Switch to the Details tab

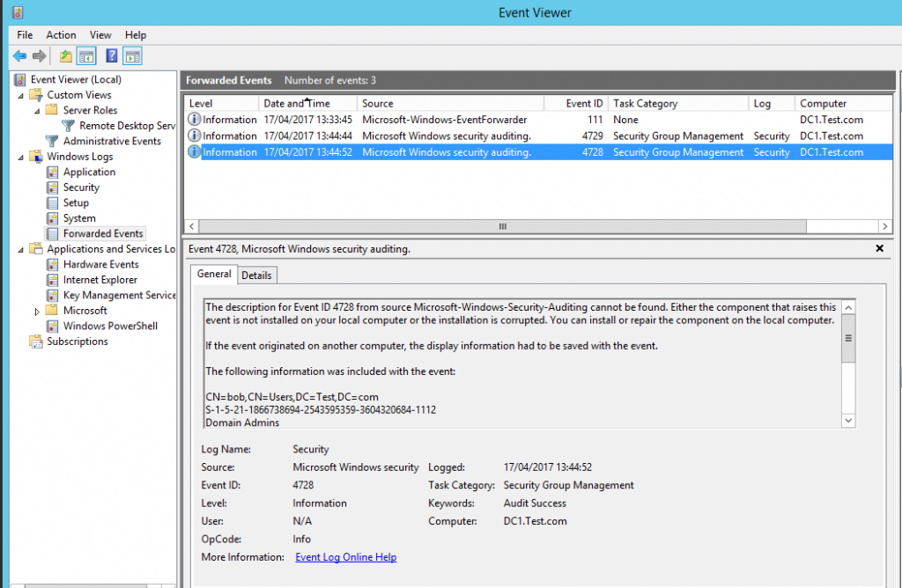point(256,276)
